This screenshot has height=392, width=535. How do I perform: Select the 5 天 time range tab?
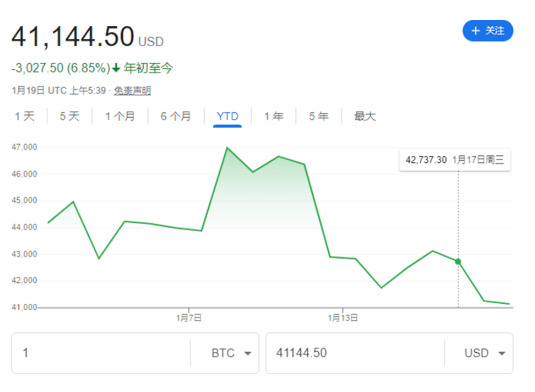[x=69, y=116]
